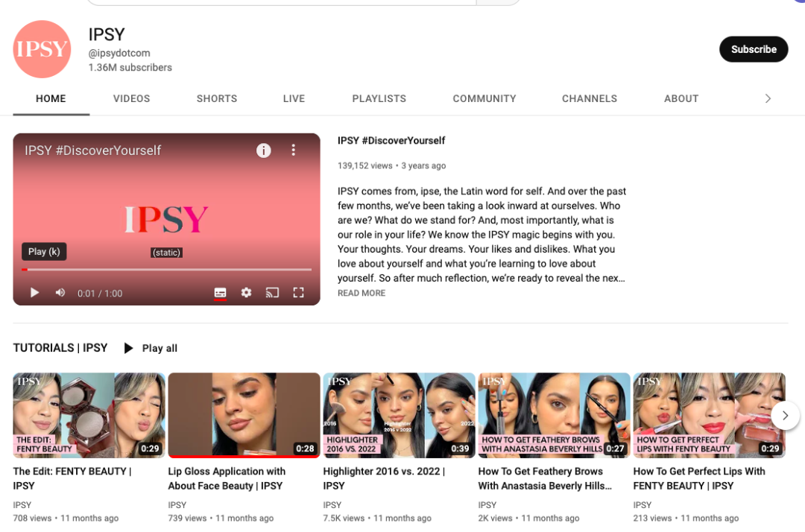Viewport: 805px width, 532px height.
Task: Open the PLAYLISTS tab
Action: click(x=379, y=98)
